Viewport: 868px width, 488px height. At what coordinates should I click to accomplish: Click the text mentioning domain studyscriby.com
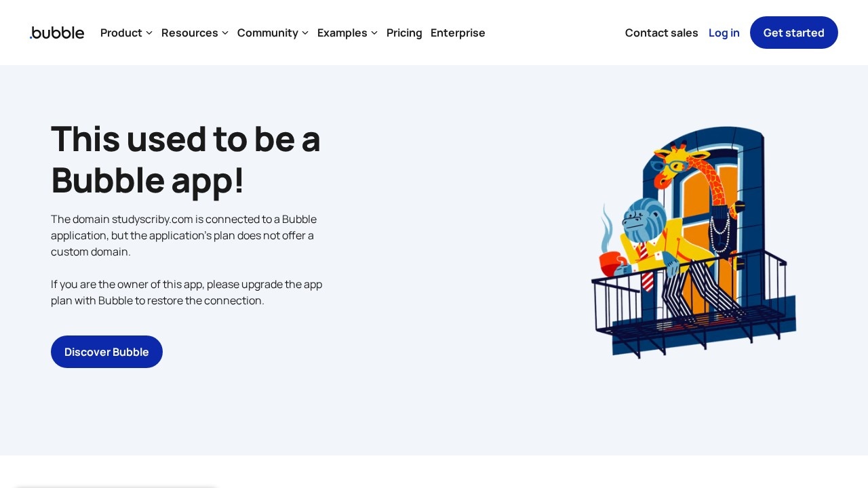click(x=184, y=235)
